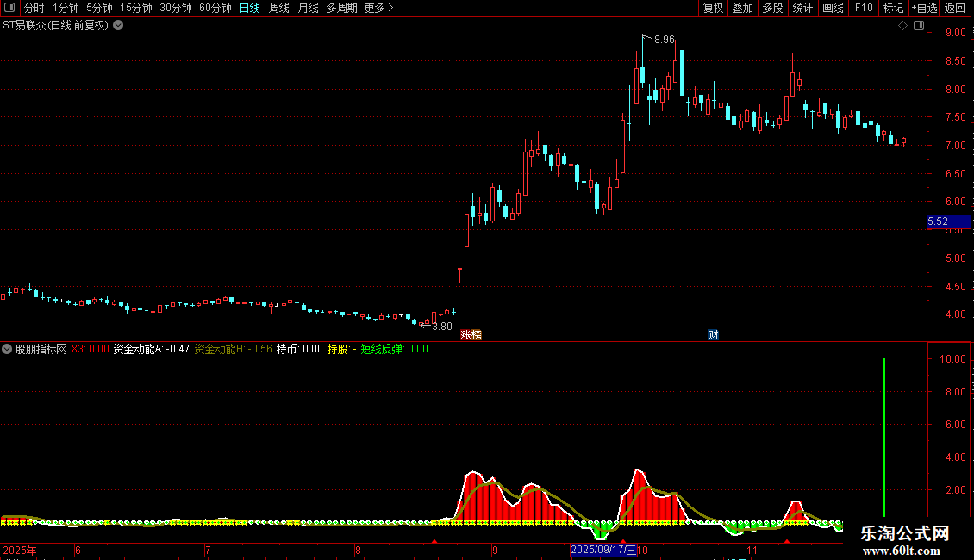Click the 标记 mark button
Viewport: 974px width, 560px height.
coord(893,8)
